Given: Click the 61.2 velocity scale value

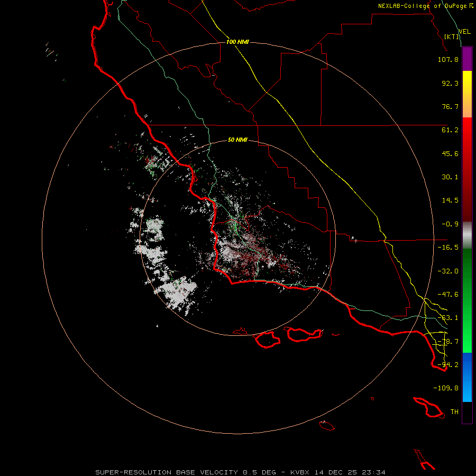Looking at the screenshot, I should 450,130.
